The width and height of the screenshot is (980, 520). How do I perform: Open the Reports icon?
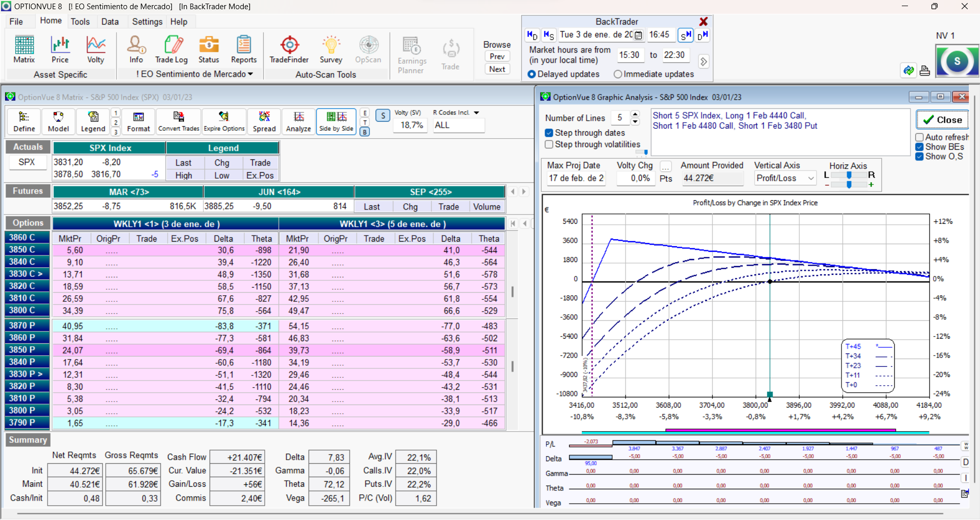click(x=244, y=50)
